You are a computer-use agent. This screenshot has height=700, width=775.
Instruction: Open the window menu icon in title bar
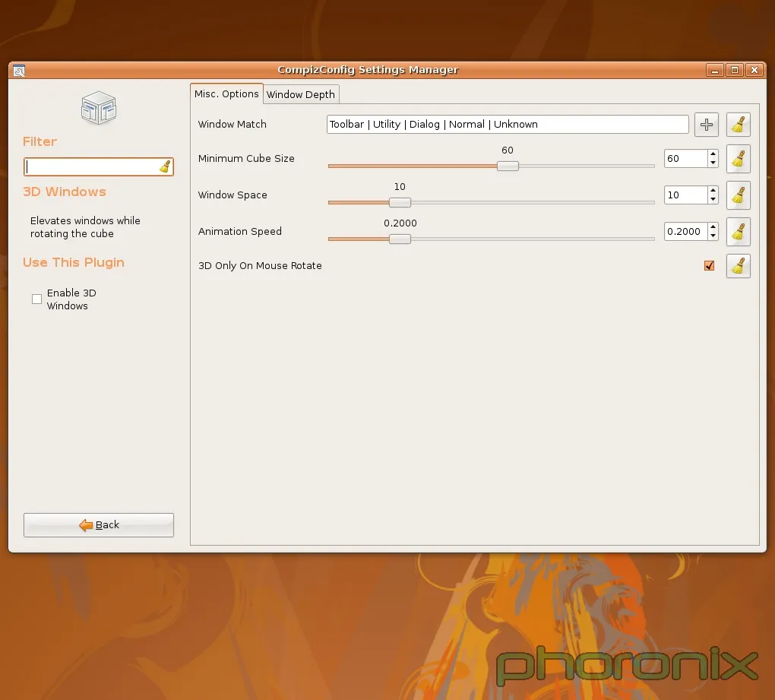[19, 70]
